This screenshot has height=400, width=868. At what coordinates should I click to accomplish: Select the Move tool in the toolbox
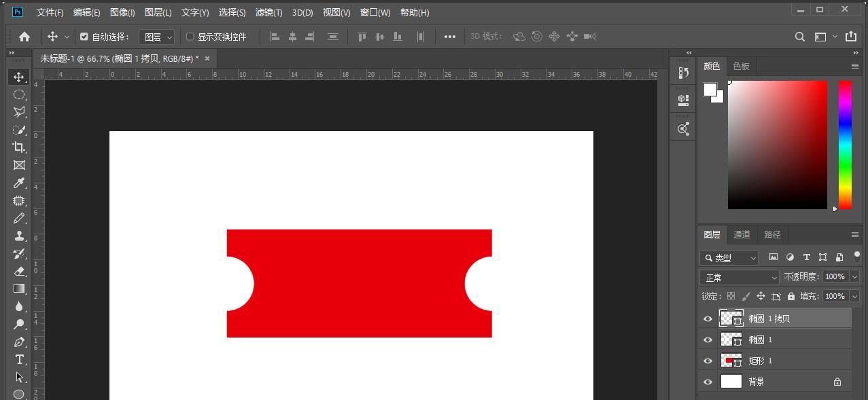(x=19, y=77)
